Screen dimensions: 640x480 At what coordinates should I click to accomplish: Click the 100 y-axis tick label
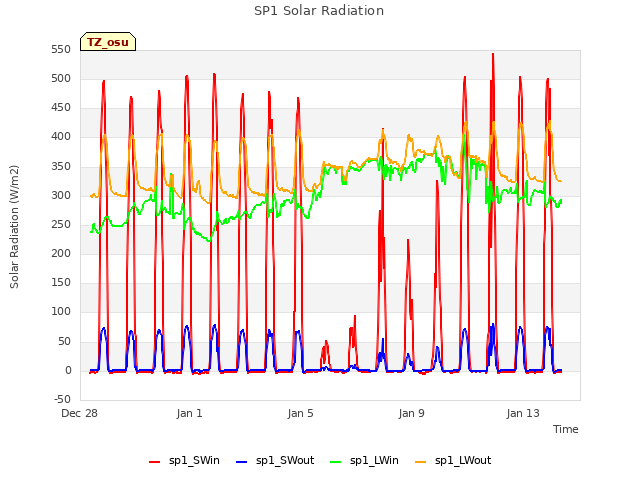[61, 312]
